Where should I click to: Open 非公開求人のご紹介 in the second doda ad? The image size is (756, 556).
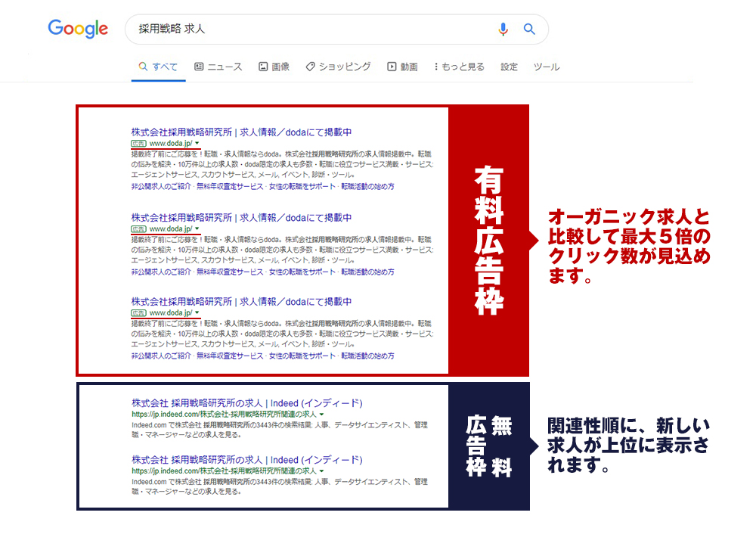(x=161, y=272)
